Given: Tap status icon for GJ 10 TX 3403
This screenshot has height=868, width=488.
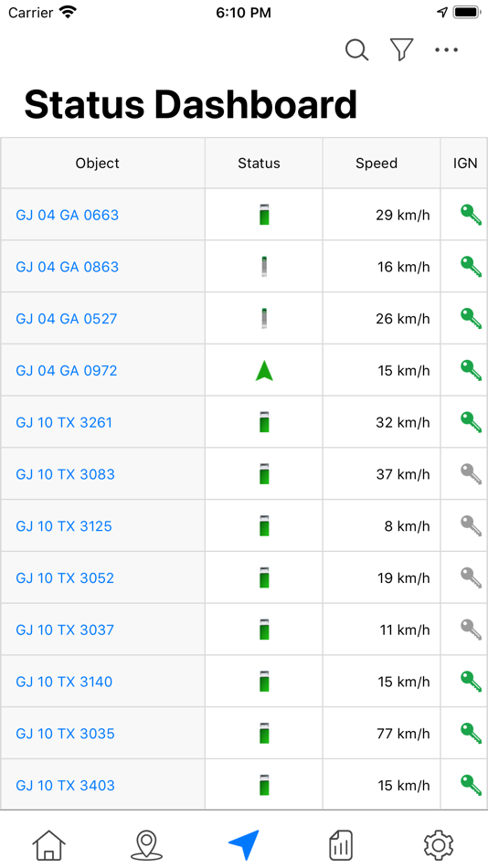Looking at the screenshot, I should tap(264, 786).
